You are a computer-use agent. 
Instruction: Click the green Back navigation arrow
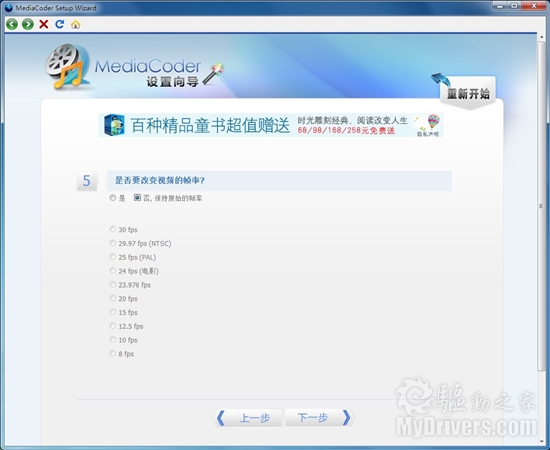pos(12,24)
